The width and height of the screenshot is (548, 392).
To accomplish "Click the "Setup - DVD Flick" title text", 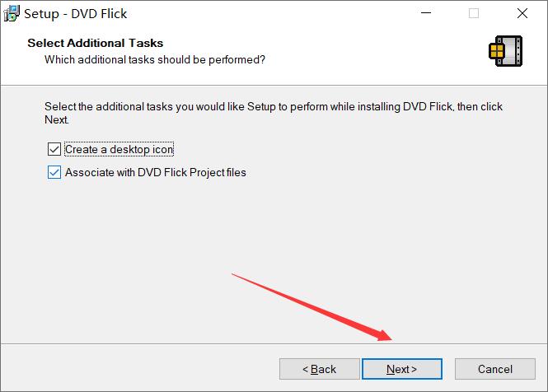I will (76, 14).
